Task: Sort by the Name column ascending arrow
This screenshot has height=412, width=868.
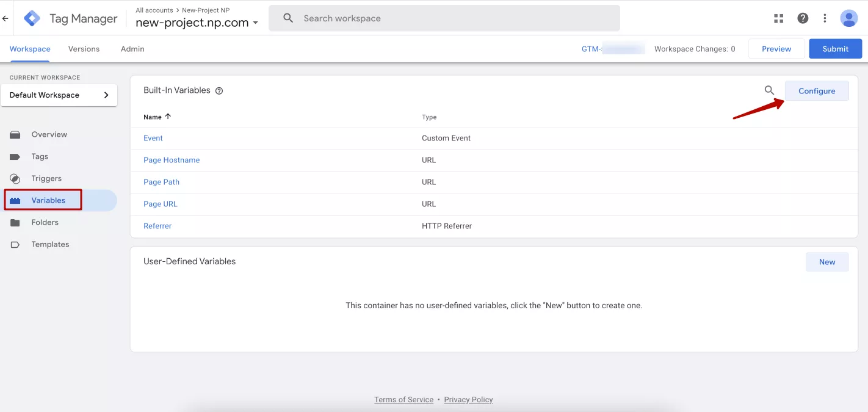Action: click(x=168, y=117)
